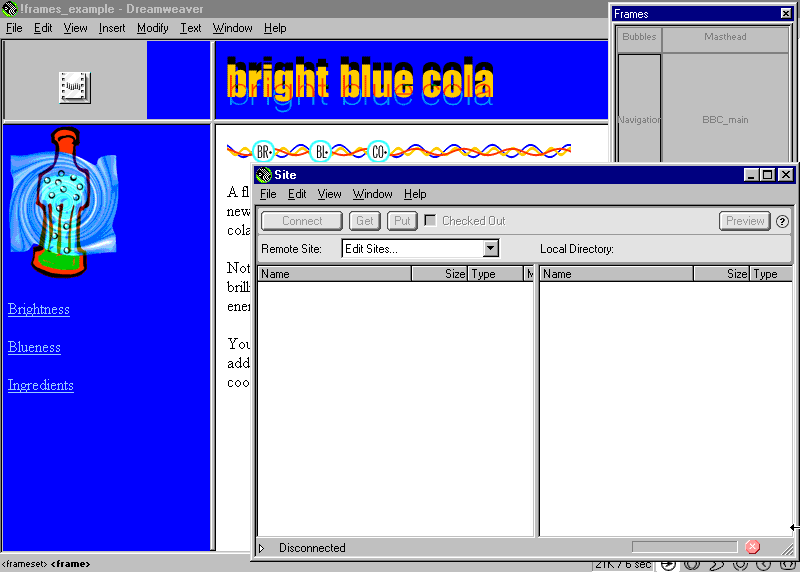
Task: Open the Help menu in Dreamweaver main window
Action: (x=274, y=28)
